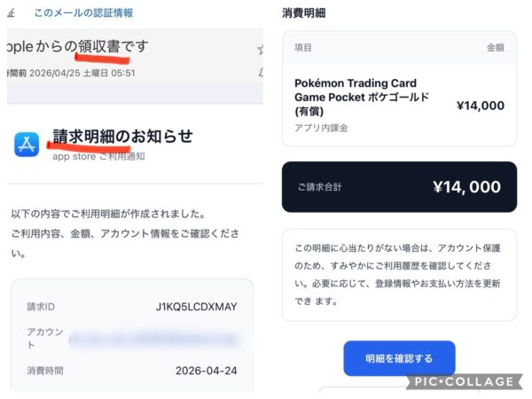
Task: Click the 明細を確認する button
Action: 399,358
